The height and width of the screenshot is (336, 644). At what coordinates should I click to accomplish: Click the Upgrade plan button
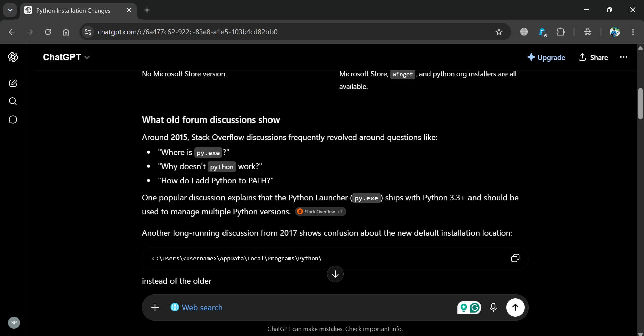(x=546, y=57)
